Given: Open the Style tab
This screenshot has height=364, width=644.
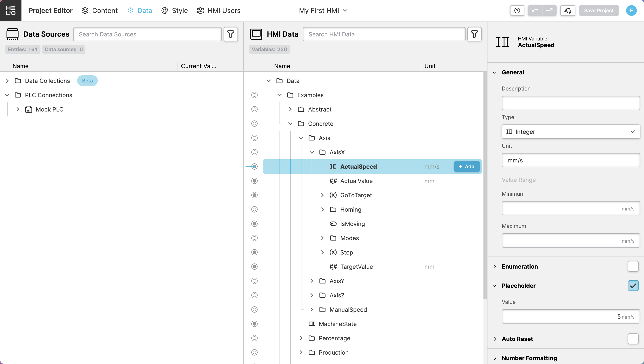Looking at the screenshot, I should (175, 11).
